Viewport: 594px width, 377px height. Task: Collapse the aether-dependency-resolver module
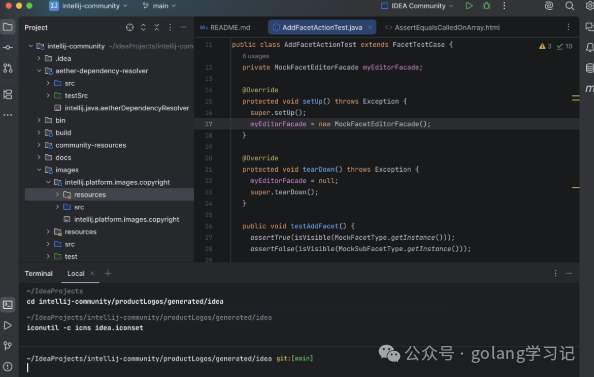(x=39, y=71)
